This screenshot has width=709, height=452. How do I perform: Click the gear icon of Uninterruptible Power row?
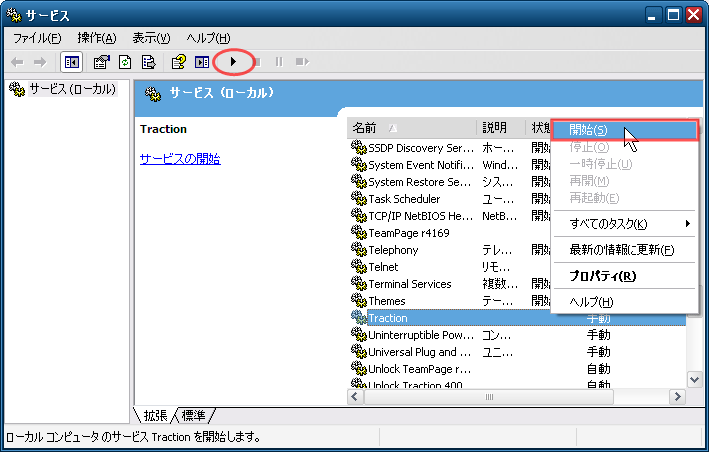[359, 334]
